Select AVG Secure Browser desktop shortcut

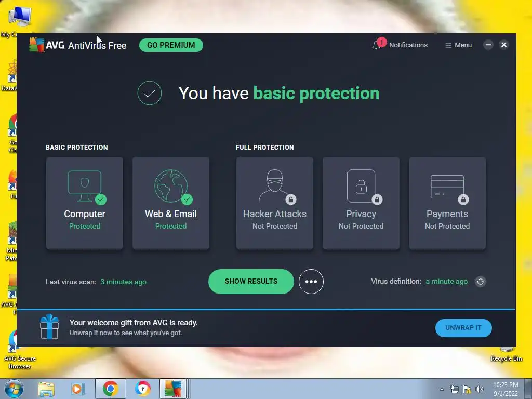(19, 350)
